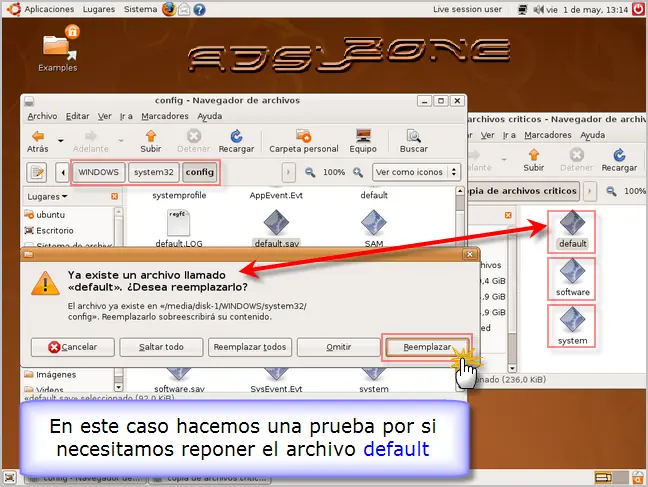The image size is (648, 487).
Task: Reload folder with Recargar in config window
Action: tap(236, 141)
